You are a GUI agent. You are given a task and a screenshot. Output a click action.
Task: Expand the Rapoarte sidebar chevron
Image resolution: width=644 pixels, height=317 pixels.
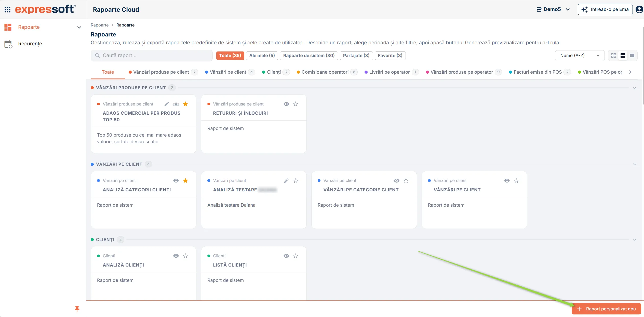point(79,27)
